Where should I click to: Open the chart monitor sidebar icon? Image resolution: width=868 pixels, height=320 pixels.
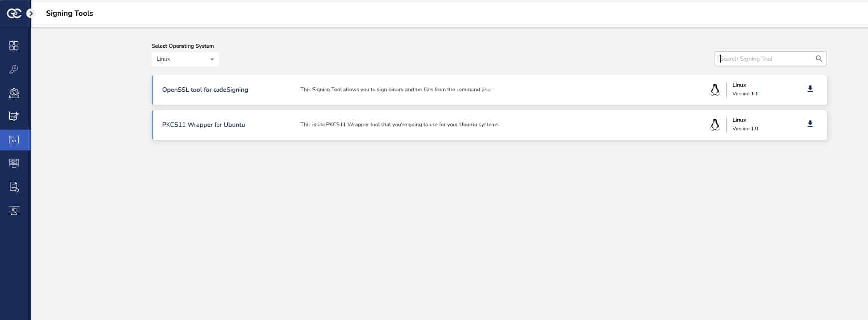point(14,163)
